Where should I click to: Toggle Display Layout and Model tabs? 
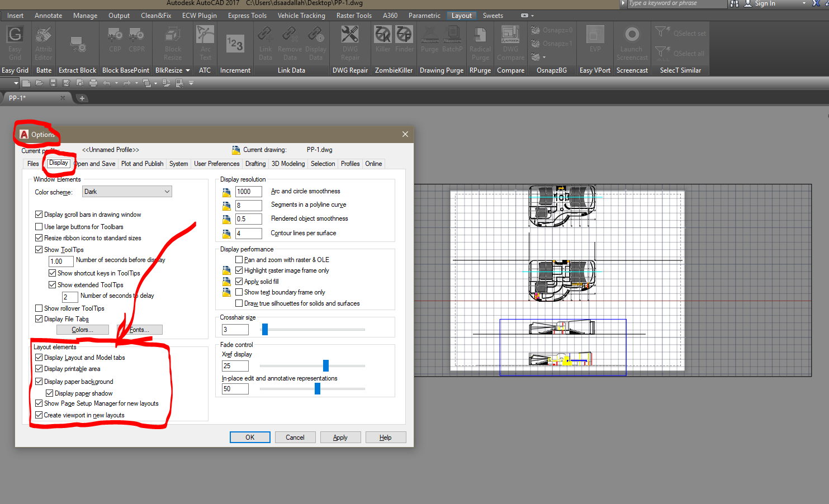click(39, 358)
